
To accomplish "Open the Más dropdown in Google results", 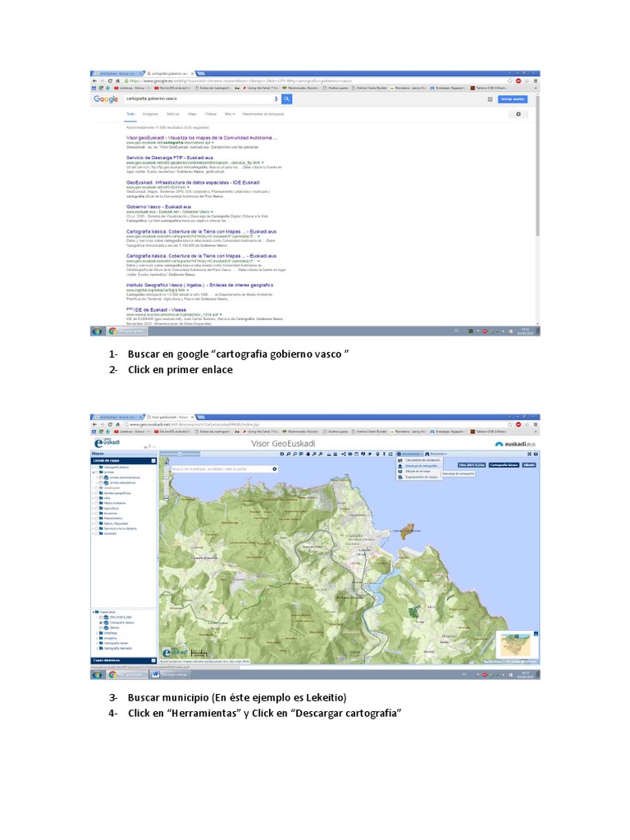I will (x=230, y=114).
